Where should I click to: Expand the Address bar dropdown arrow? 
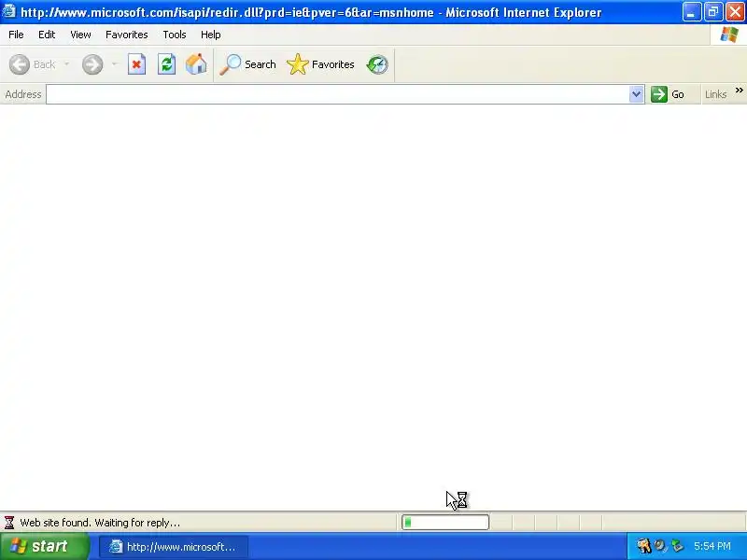click(636, 94)
